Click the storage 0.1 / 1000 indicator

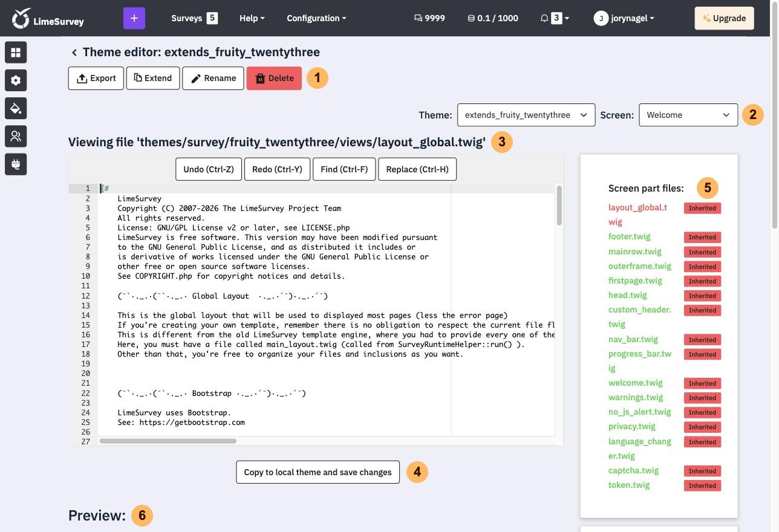[x=493, y=18]
